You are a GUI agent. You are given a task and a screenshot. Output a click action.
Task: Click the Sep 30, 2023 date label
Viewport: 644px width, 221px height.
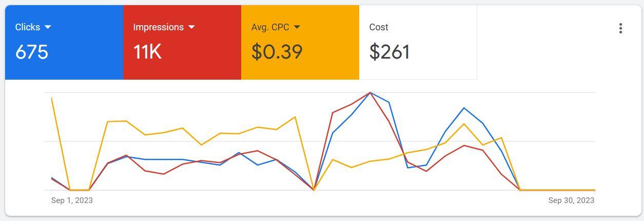coord(571,200)
